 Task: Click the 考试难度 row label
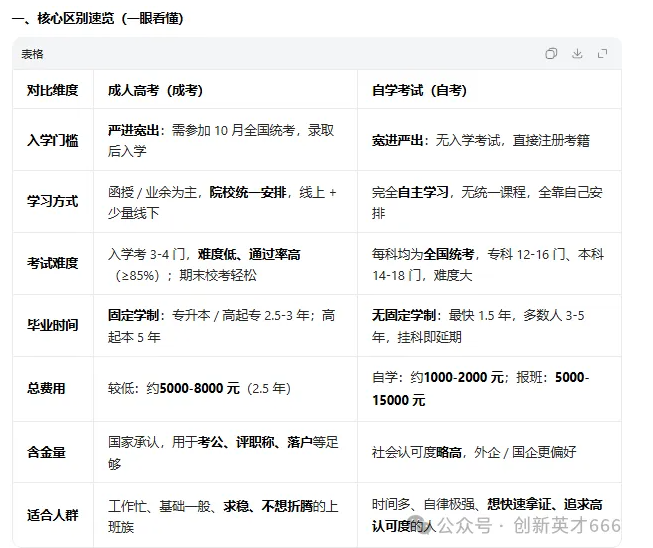click(x=52, y=263)
